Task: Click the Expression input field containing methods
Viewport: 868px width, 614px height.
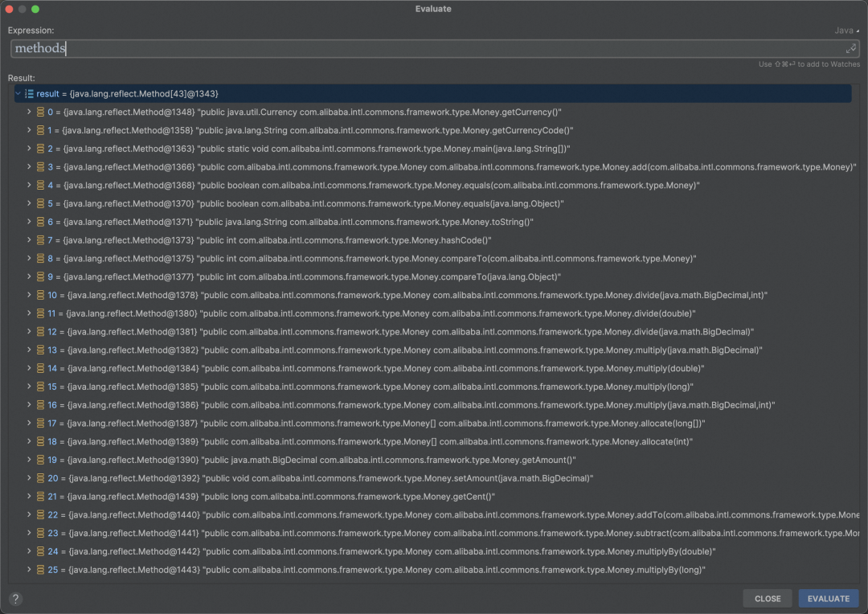Action: pos(435,49)
